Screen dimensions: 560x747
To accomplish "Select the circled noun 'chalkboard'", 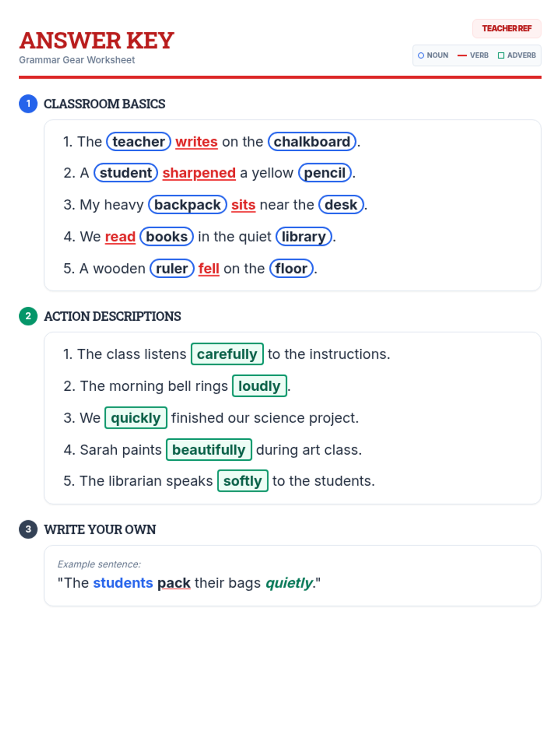I will [312, 141].
